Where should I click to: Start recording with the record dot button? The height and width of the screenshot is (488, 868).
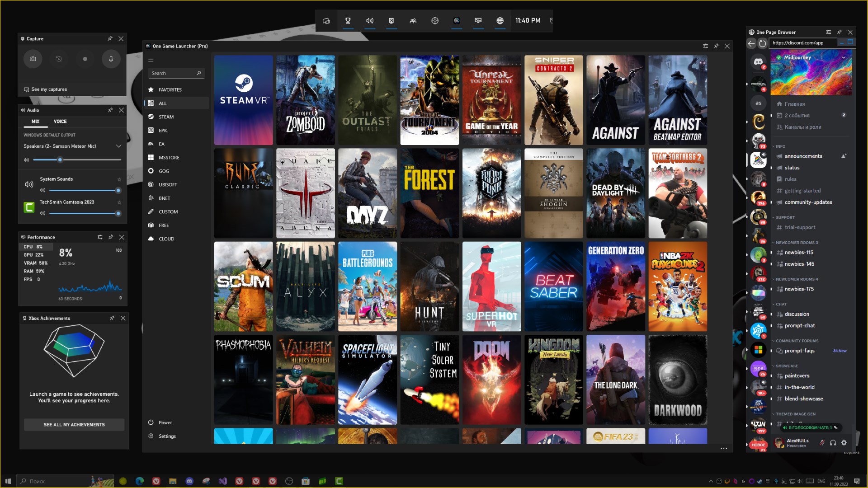85,59
